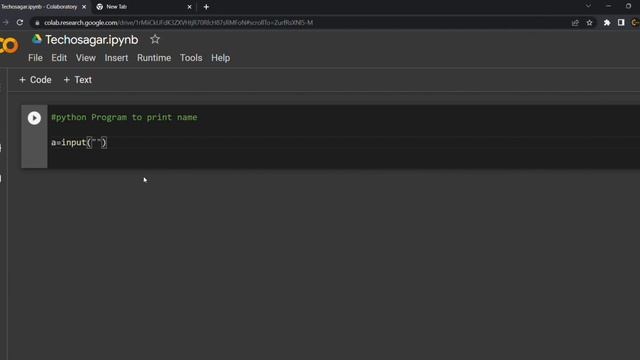Place cursor in the a=input("") code line
Screen dimensions: 640x360
pos(79,142)
